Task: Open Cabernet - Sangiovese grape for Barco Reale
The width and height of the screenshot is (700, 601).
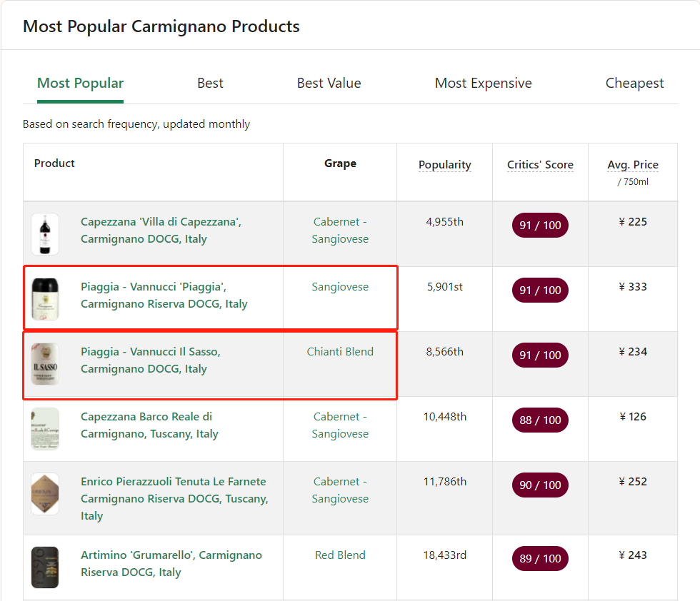Action: click(340, 425)
